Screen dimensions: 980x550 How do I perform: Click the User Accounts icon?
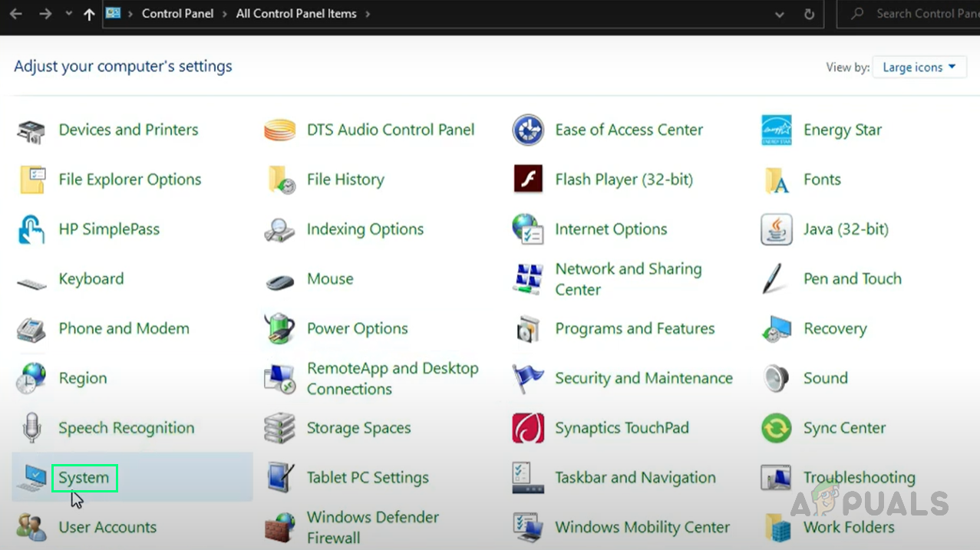click(31, 528)
